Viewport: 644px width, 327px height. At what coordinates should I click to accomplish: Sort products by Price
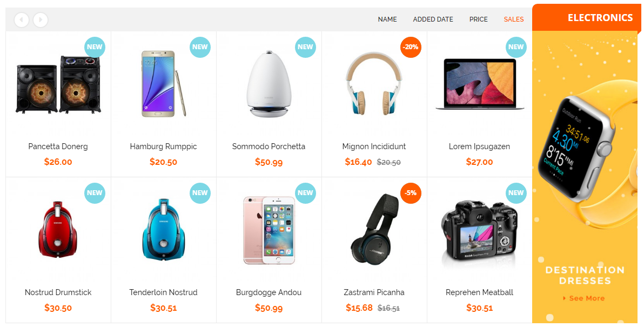pyautogui.click(x=479, y=19)
